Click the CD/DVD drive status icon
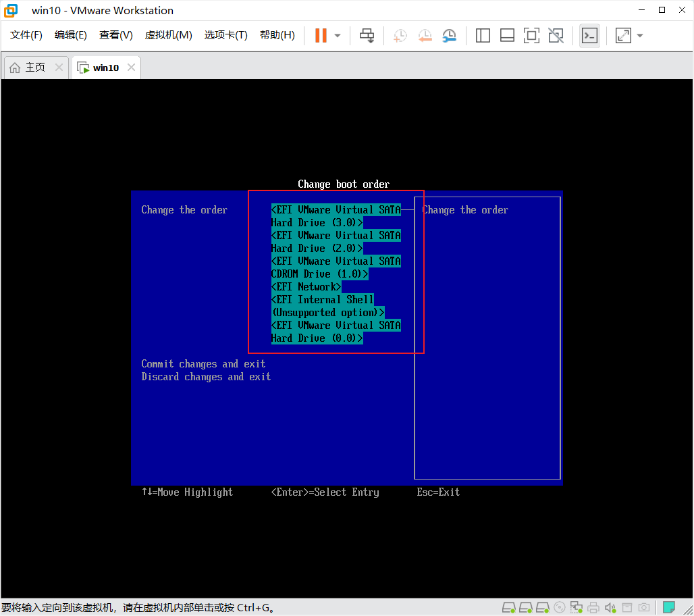This screenshot has width=694, height=616. click(x=560, y=608)
